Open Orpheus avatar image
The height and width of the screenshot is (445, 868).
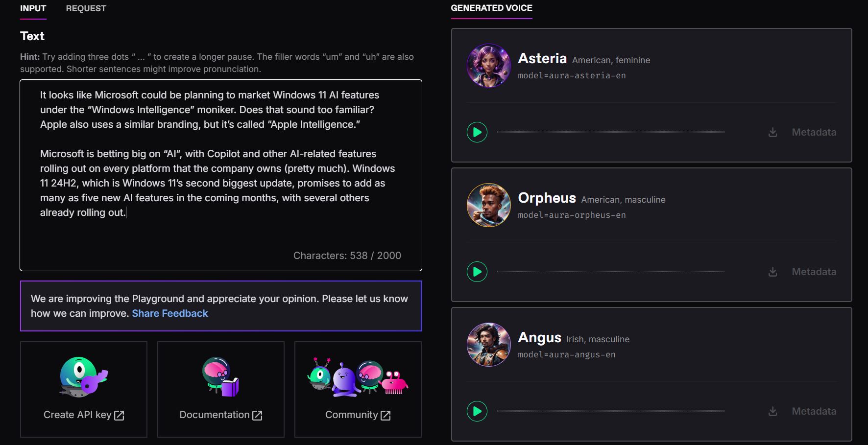click(x=489, y=205)
